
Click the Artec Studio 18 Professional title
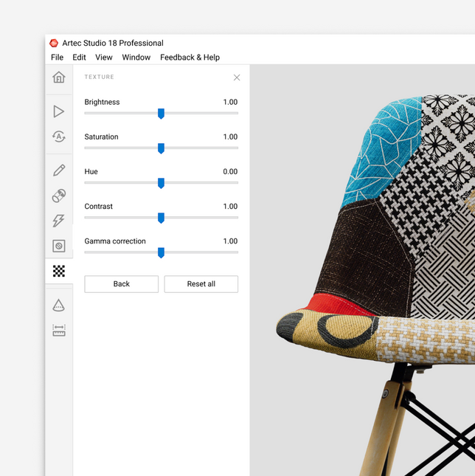point(113,43)
